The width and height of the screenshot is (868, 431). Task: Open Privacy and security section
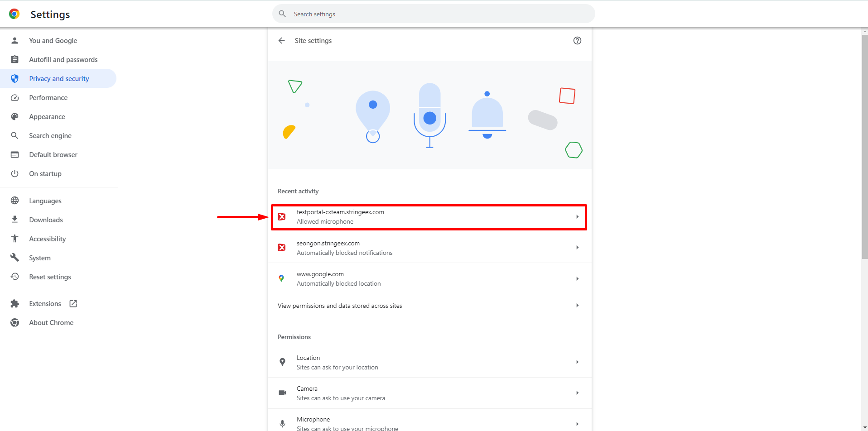click(x=59, y=79)
